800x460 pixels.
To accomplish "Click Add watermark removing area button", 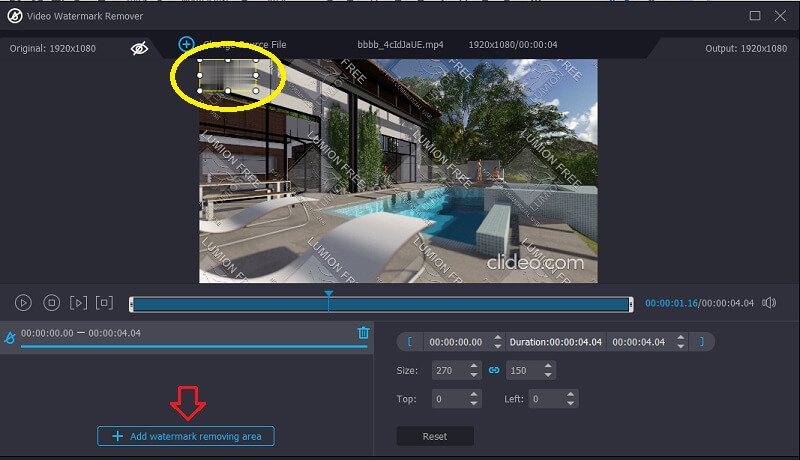I will point(186,436).
